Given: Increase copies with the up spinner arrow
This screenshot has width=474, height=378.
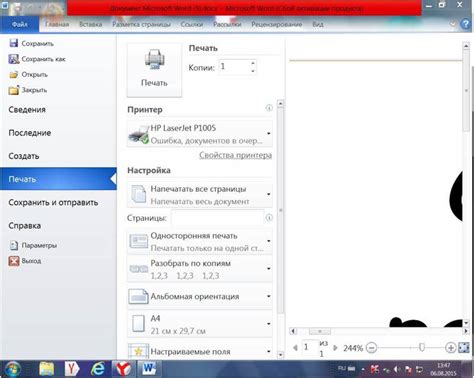Looking at the screenshot, I should (253, 63).
